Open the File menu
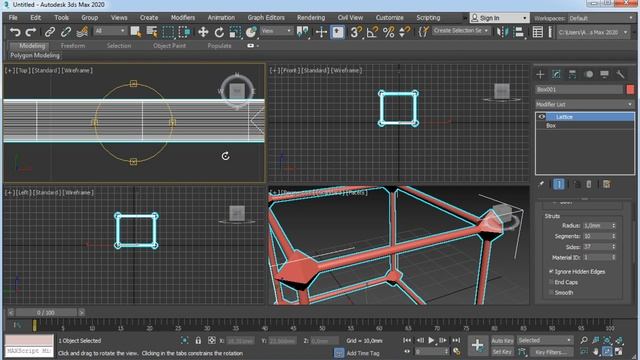The height and width of the screenshot is (360, 640). (x=13, y=18)
